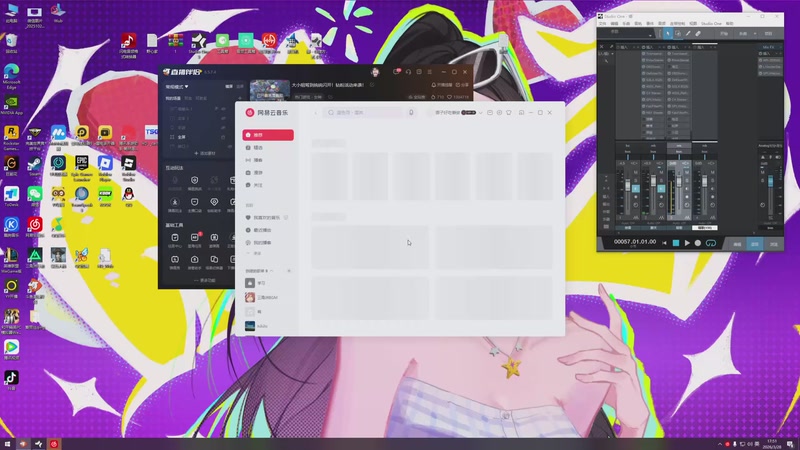Click the microphone icon beside NetEase search

tap(411, 112)
